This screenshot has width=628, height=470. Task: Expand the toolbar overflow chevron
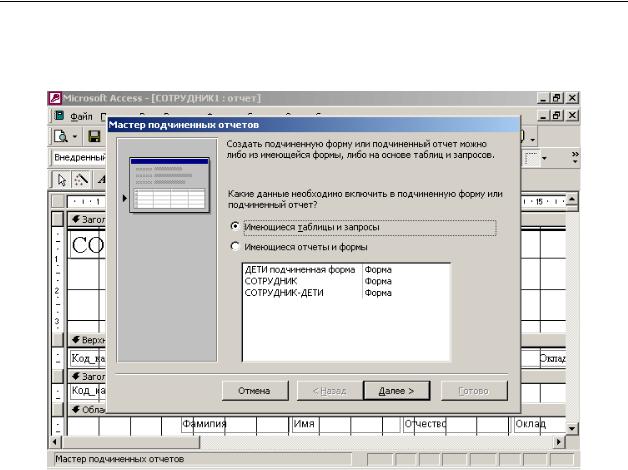tap(575, 157)
